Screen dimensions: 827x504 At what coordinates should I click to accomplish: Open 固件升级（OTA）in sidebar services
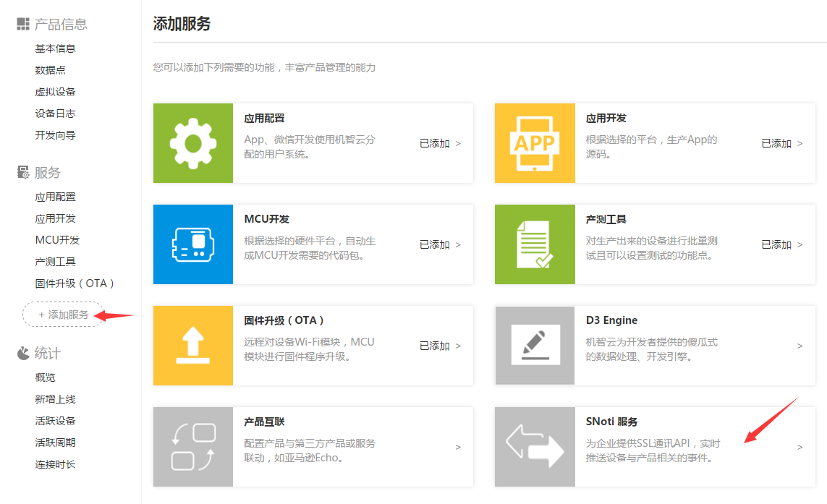point(75,283)
